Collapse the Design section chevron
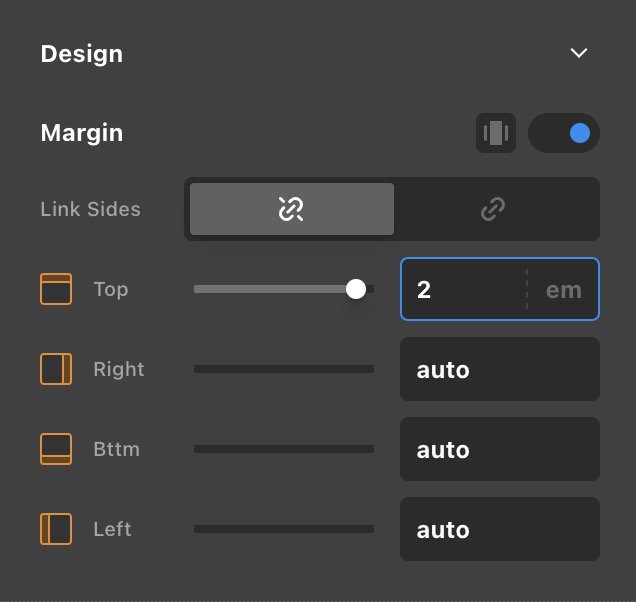 click(x=579, y=53)
